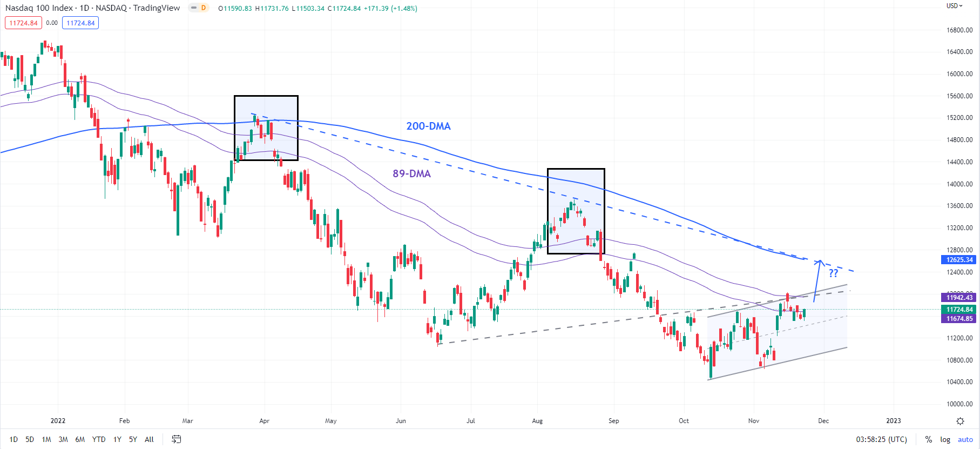Click the UTC clock time 03:58:25
Image resolution: width=980 pixels, height=449 pixels.
coord(881,439)
